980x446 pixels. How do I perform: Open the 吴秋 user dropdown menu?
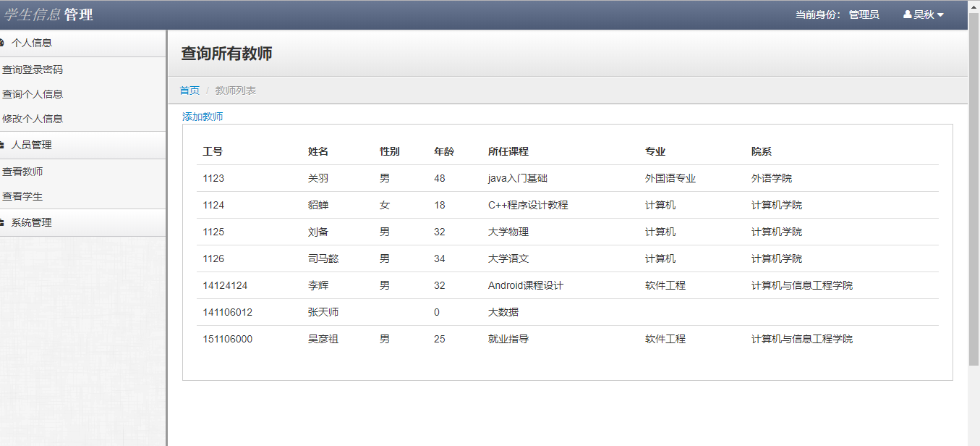(x=924, y=14)
